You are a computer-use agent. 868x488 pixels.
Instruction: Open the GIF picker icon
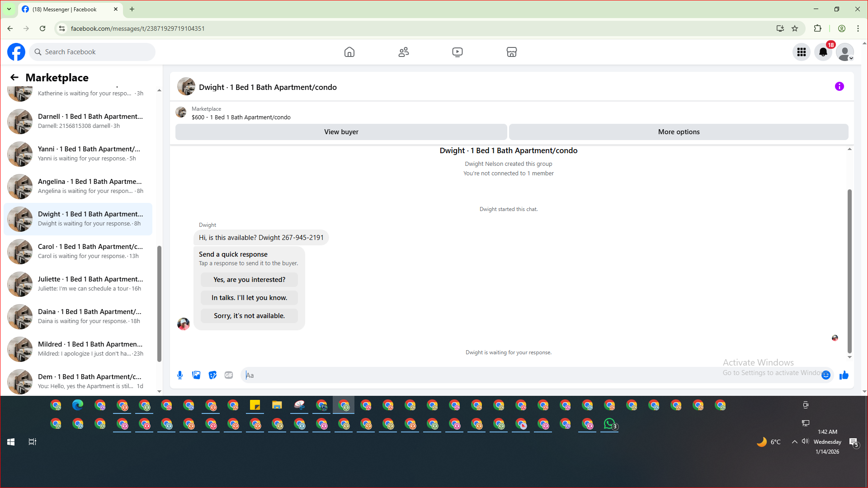[229, 375]
